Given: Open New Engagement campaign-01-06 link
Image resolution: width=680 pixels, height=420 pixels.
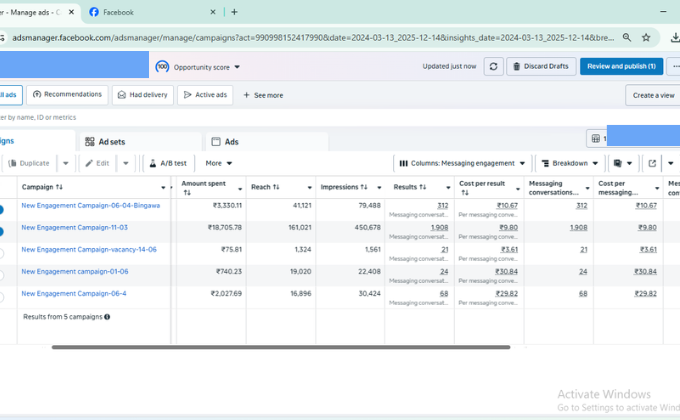Looking at the screenshot, I should pyautogui.click(x=75, y=271).
